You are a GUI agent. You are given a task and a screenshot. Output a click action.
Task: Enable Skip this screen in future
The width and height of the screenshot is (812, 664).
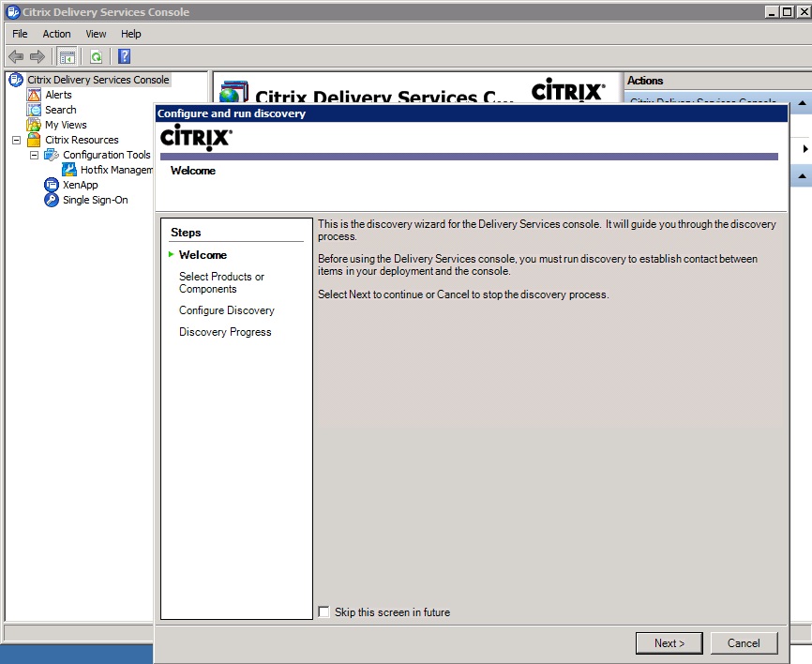click(x=324, y=612)
